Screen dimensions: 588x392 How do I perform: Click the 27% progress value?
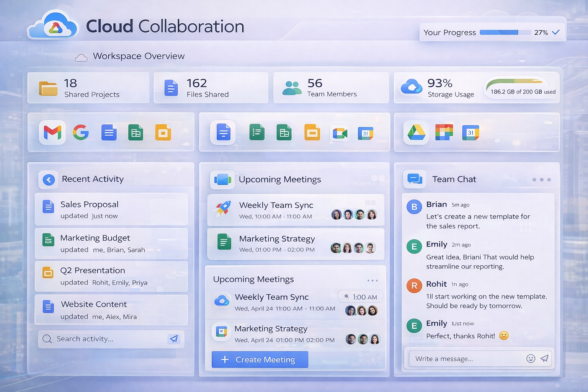[541, 33]
